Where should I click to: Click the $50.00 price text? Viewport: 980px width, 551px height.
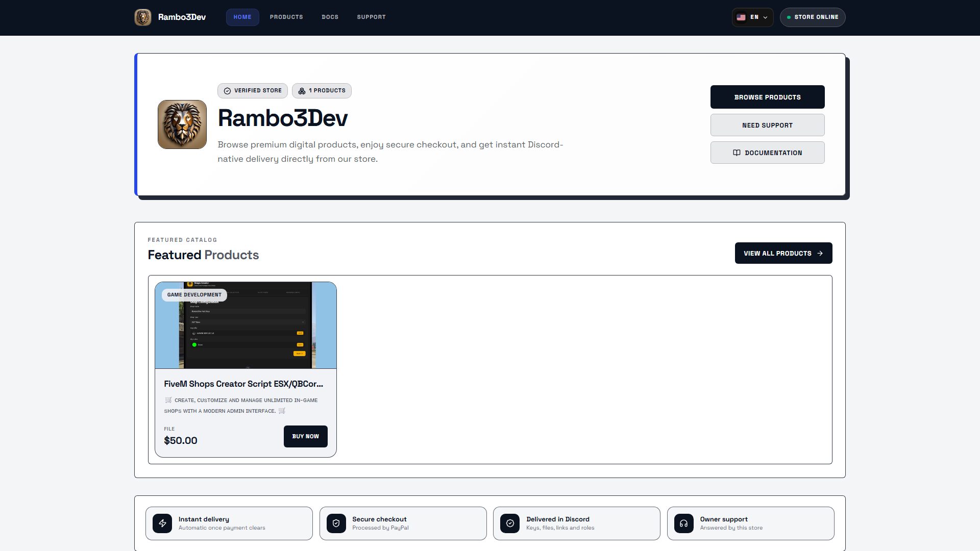click(181, 440)
